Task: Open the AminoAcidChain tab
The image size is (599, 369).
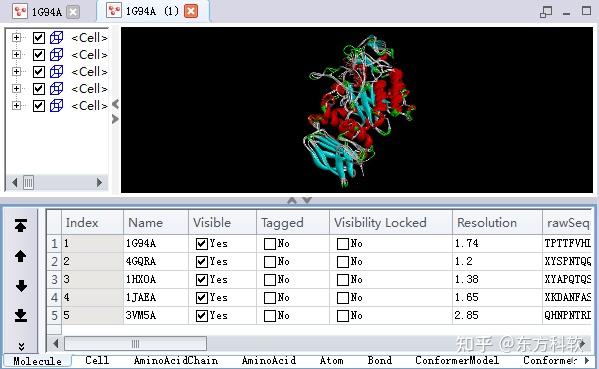Action: pyautogui.click(x=176, y=360)
